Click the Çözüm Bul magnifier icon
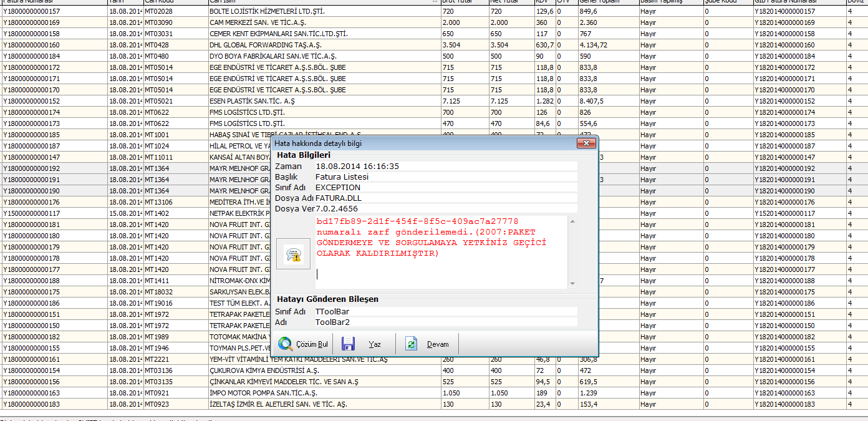 tap(286, 344)
